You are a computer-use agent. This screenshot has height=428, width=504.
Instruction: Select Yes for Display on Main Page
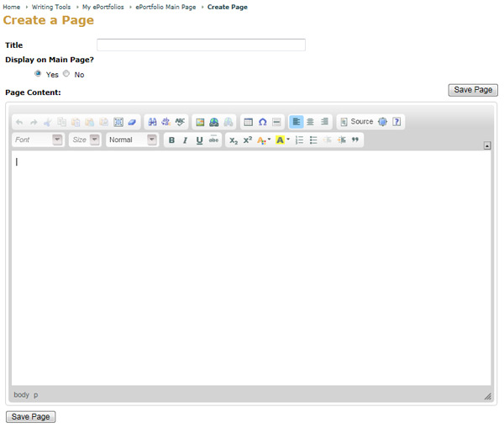click(x=38, y=74)
